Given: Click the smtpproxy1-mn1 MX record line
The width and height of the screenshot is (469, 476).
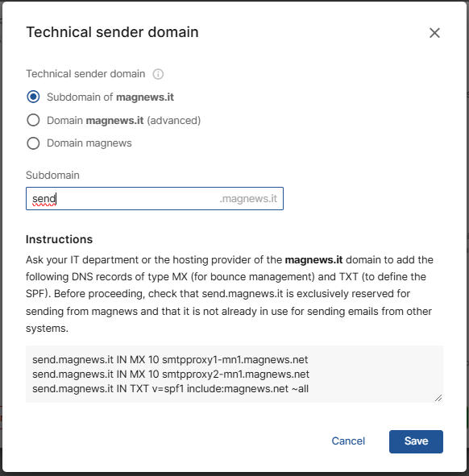Looking at the screenshot, I should (x=170, y=360).
